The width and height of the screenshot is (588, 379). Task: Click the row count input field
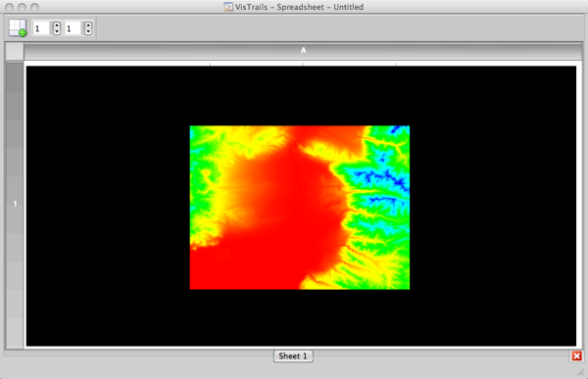pos(41,28)
